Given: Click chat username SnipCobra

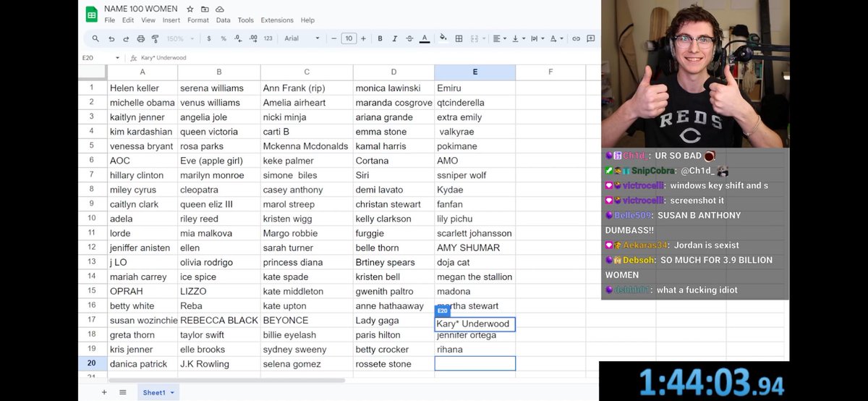Looking at the screenshot, I should 653,171.
